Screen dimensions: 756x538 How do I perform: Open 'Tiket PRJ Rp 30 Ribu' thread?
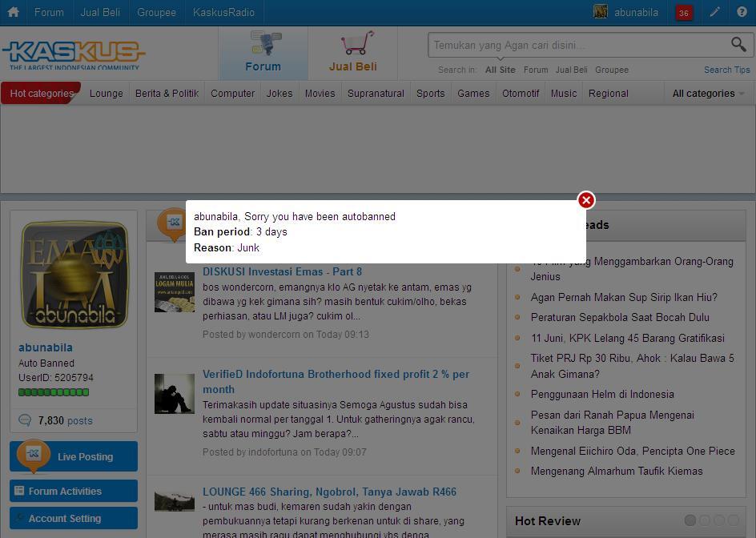(633, 366)
